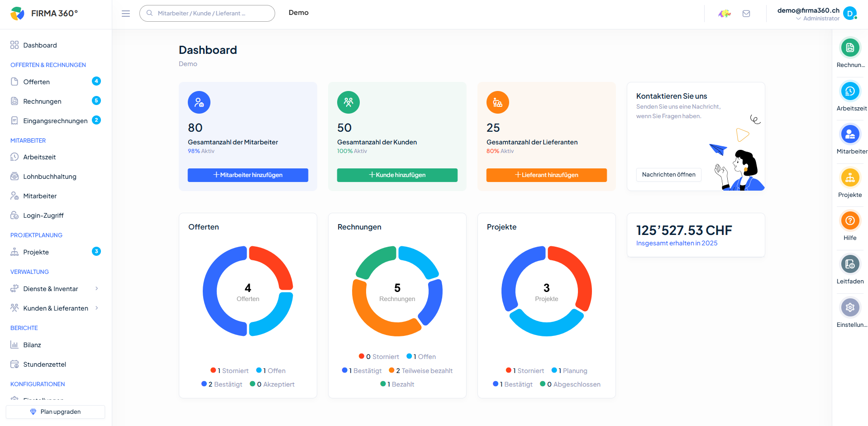Go to the Dashboard section in the sidebar
Viewport: 868px width, 426px height.
[x=40, y=45]
